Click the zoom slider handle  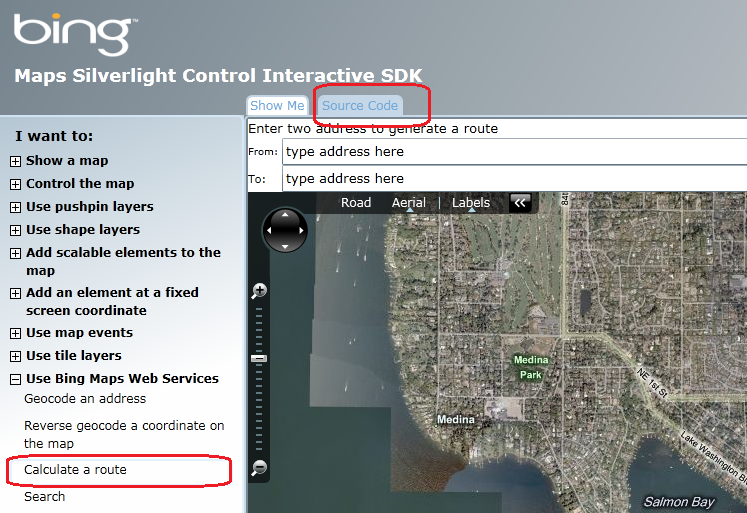(x=259, y=358)
